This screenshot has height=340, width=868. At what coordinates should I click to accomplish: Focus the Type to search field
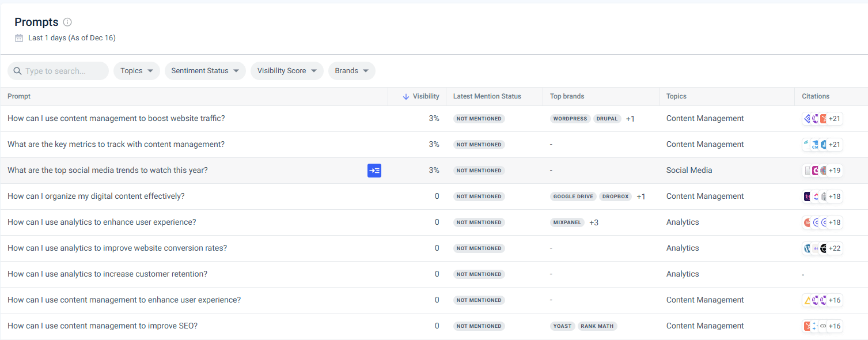click(x=63, y=71)
